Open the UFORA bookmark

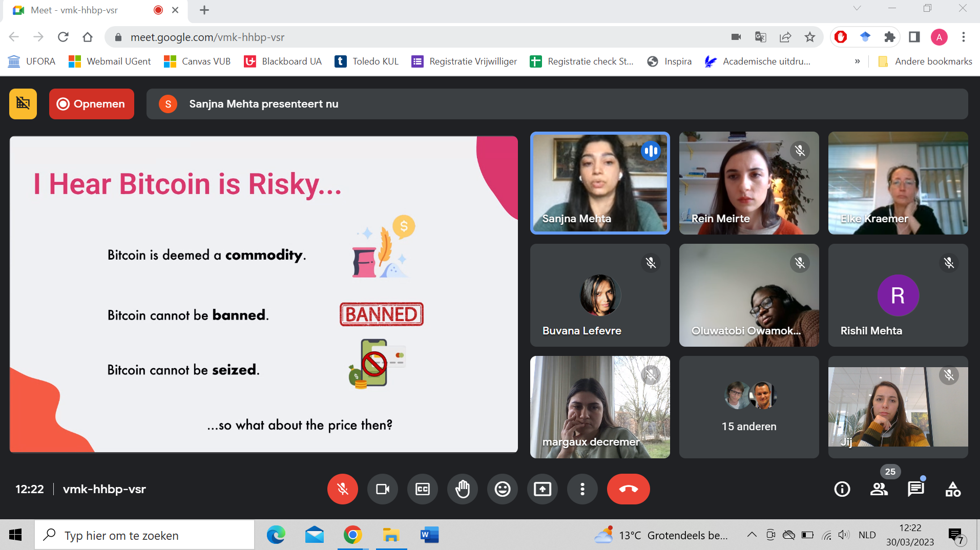coord(32,61)
